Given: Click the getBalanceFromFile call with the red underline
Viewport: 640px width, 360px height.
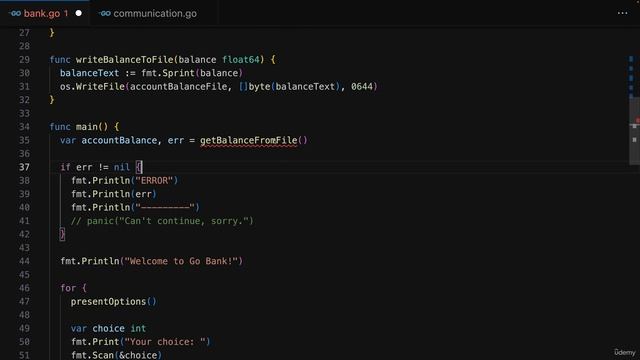Looking at the screenshot, I should click(x=249, y=140).
